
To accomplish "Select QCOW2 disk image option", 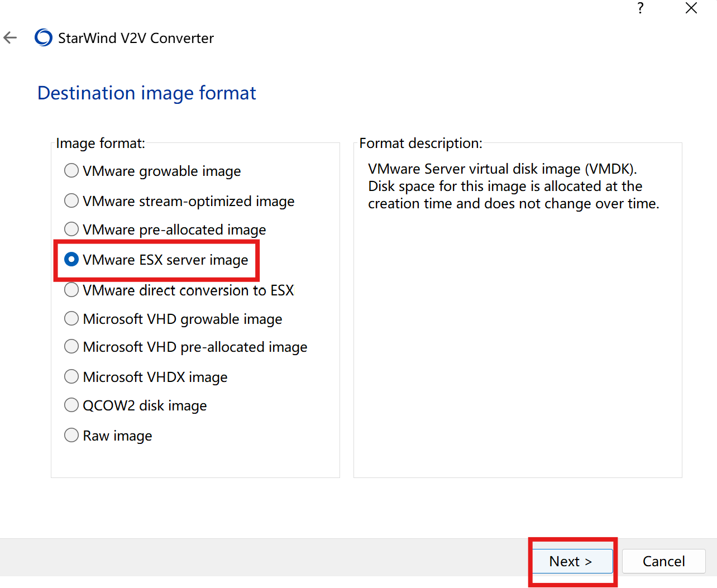I will 136,405.
